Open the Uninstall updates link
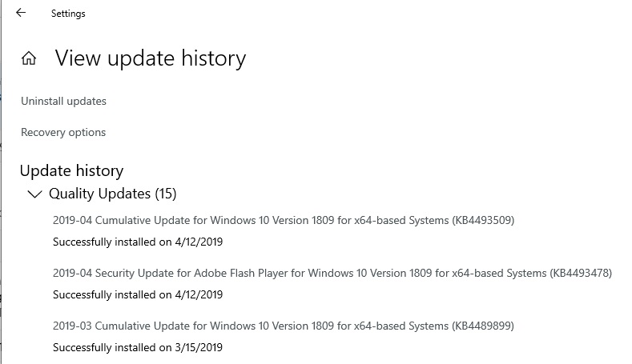This screenshot has width=632, height=364. click(x=63, y=101)
